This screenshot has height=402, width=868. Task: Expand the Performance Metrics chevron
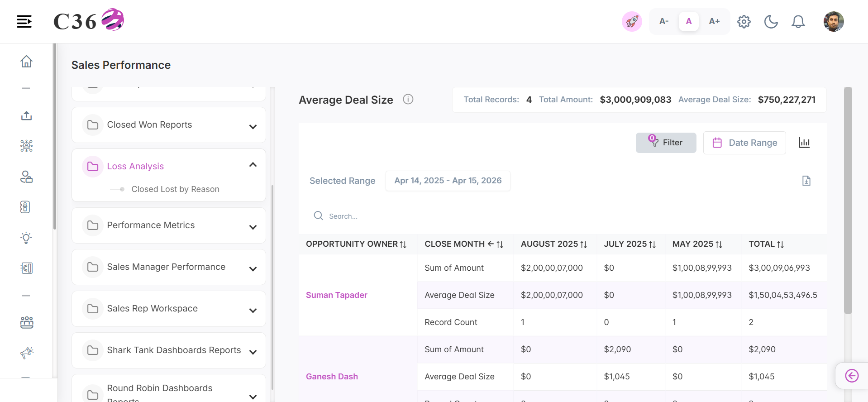tap(253, 227)
